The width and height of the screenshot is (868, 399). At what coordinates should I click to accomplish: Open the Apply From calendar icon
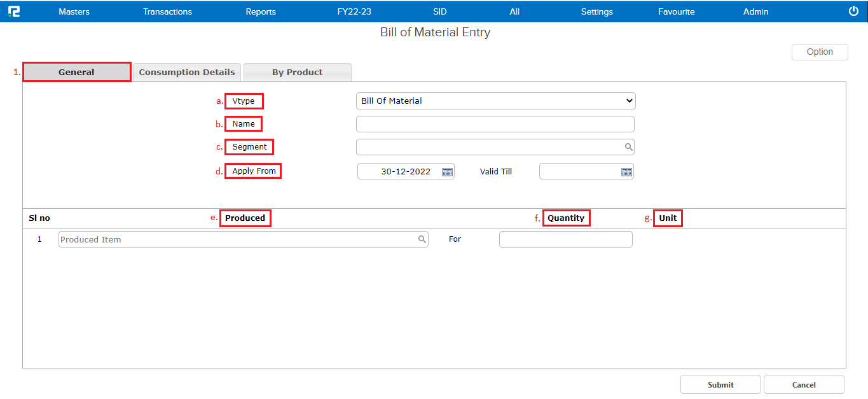[447, 172]
